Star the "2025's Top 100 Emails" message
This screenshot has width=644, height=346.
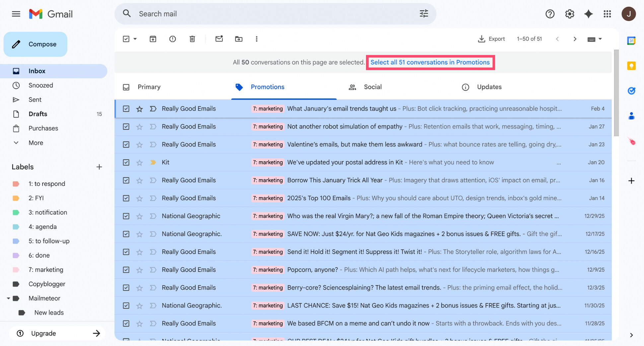(139, 198)
